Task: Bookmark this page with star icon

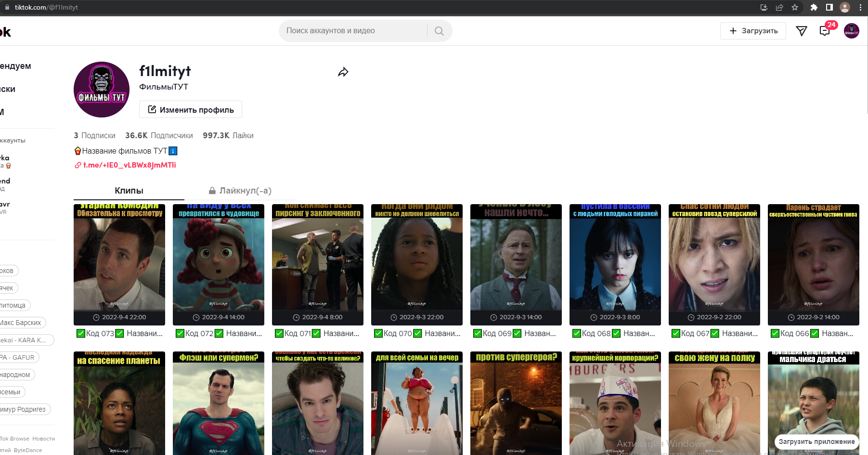Action: click(795, 7)
